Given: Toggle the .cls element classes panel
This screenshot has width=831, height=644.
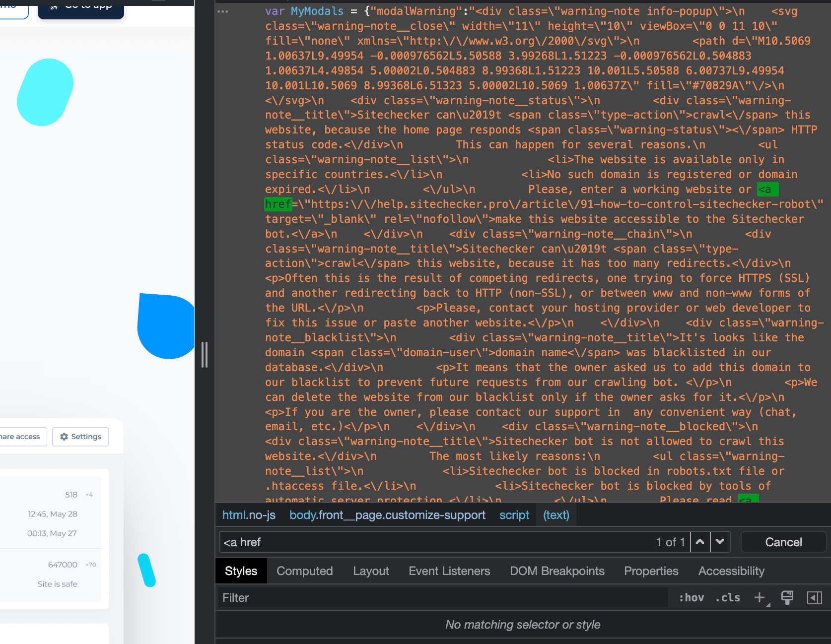Looking at the screenshot, I should click(728, 598).
